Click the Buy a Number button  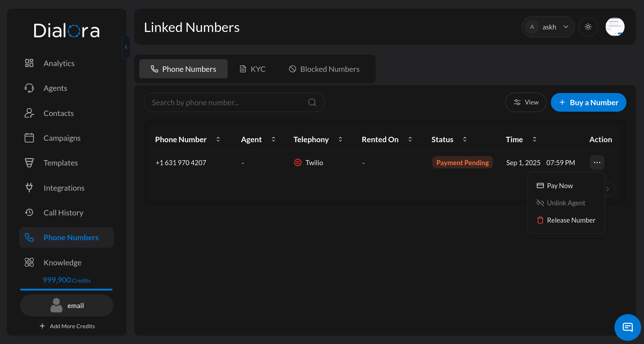pyautogui.click(x=588, y=103)
